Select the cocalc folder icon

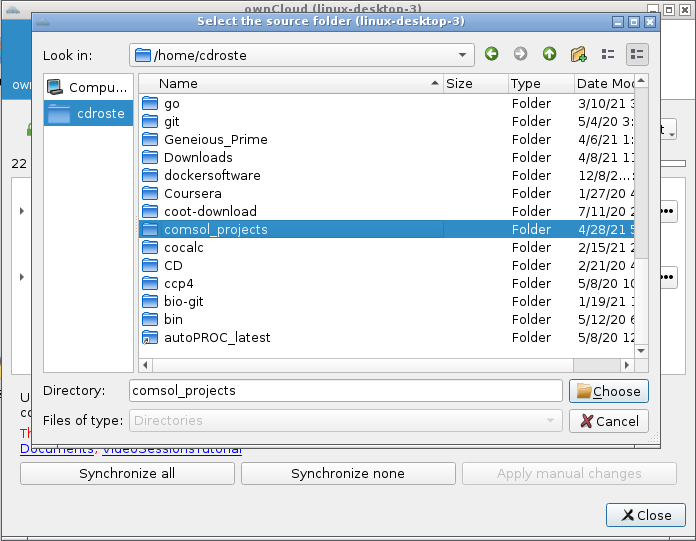(150, 247)
